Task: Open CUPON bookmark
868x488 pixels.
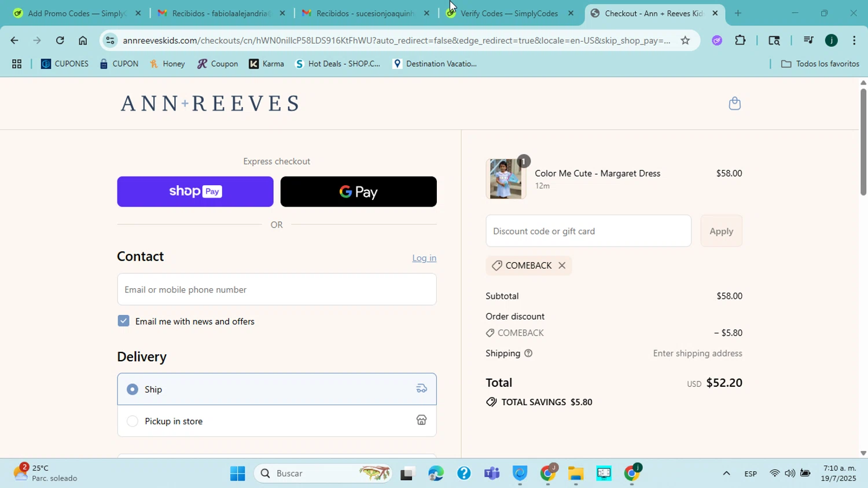Action: click(119, 64)
